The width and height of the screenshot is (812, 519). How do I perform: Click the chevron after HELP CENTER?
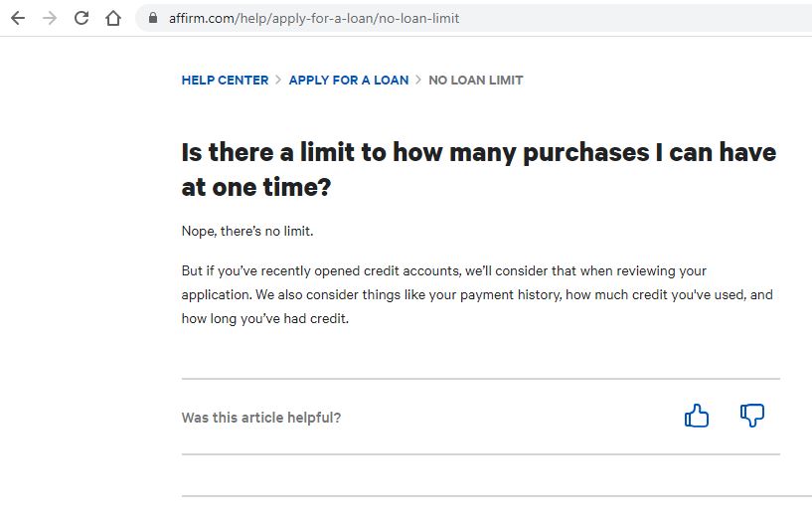(x=278, y=80)
